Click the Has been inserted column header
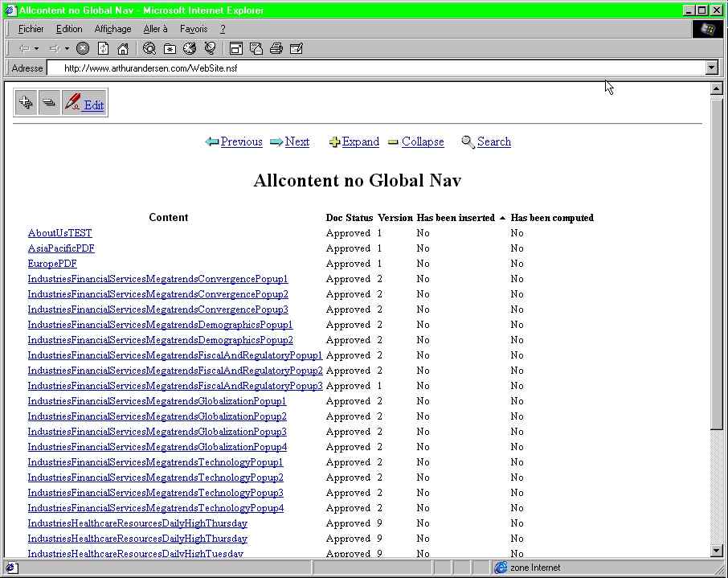Image resolution: width=728 pixels, height=578 pixels. click(456, 217)
